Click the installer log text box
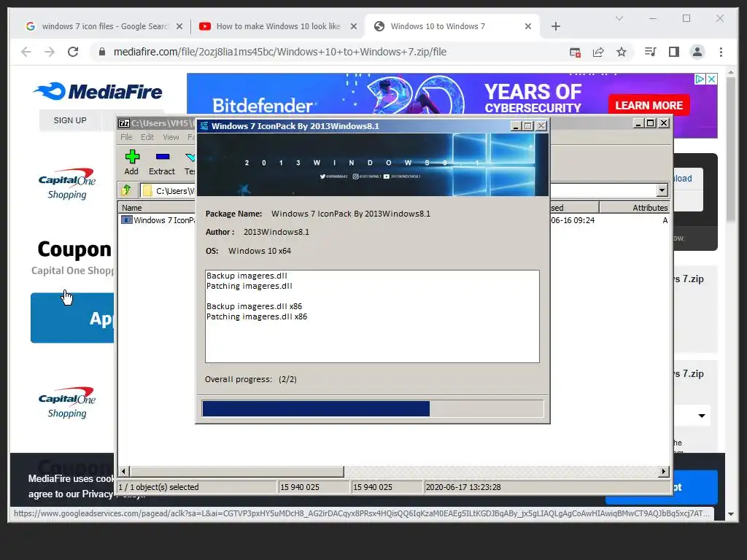 pos(372,316)
